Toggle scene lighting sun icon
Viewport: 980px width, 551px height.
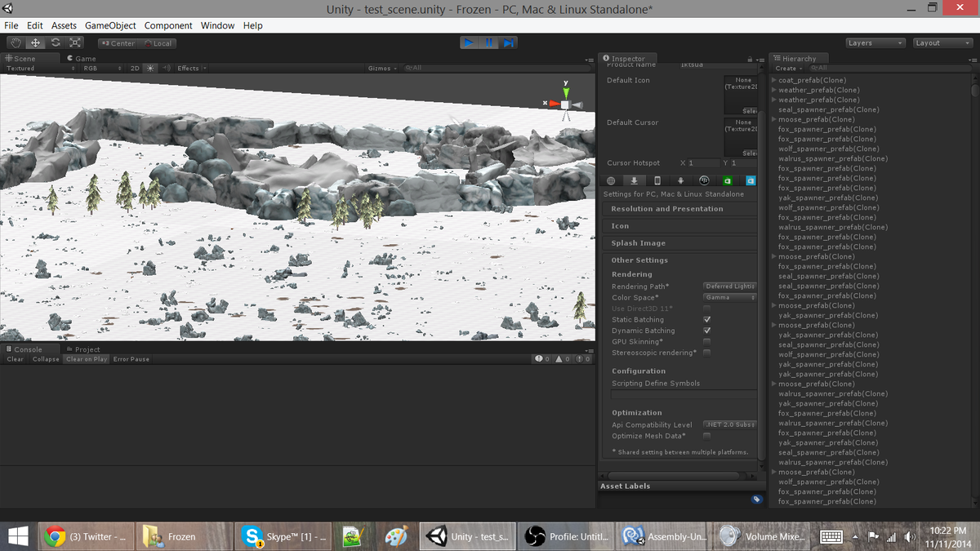[150, 69]
